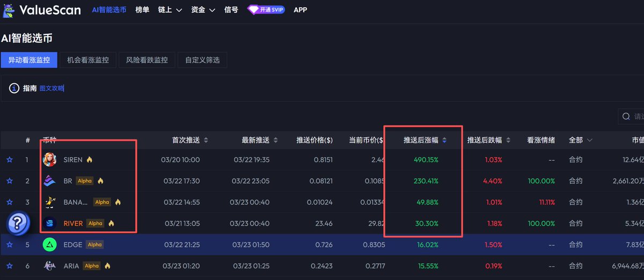The width and height of the screenshot is (644, 280).
Task: Open the AI智能选币 nav item
Action: pos(109,10)
